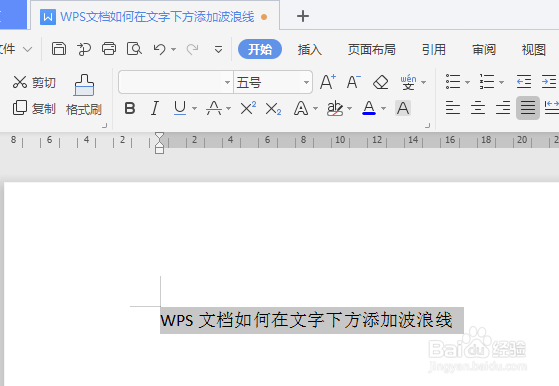Expand the strikethrough dropdown arrow
This screenshot has height=386, width=559.
(x=229, y=108)
